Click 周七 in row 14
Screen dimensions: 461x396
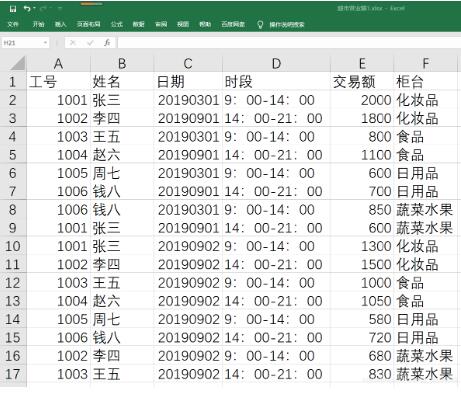pos(122,319)
